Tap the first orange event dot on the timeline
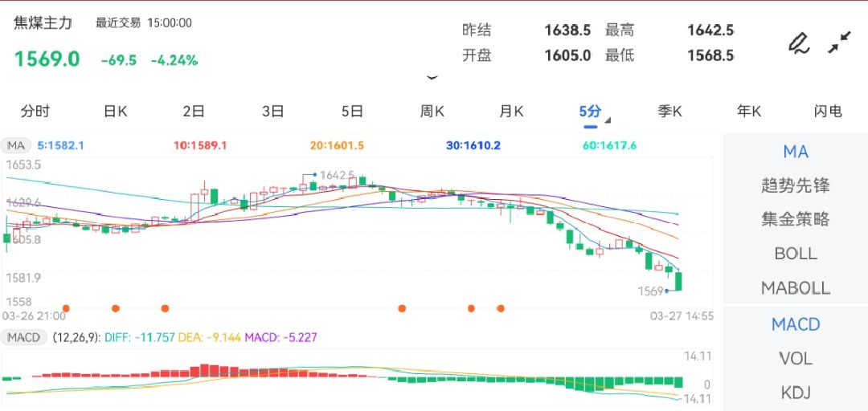 (66, 308)
